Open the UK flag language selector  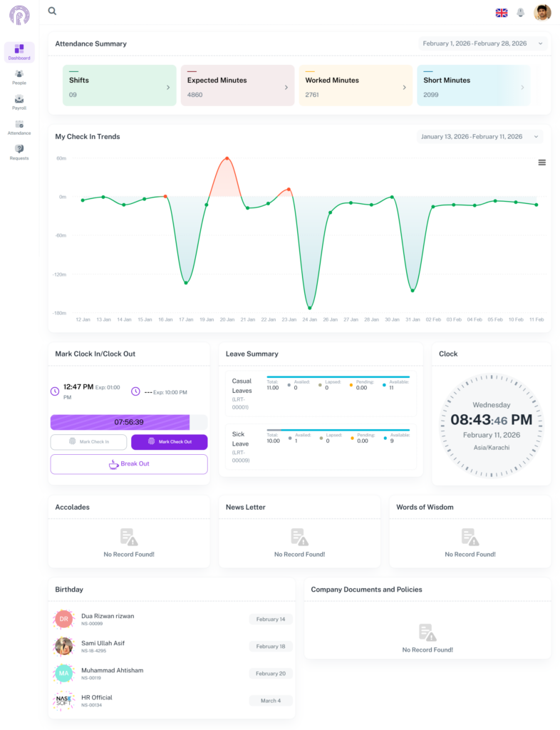click(502, 13)
